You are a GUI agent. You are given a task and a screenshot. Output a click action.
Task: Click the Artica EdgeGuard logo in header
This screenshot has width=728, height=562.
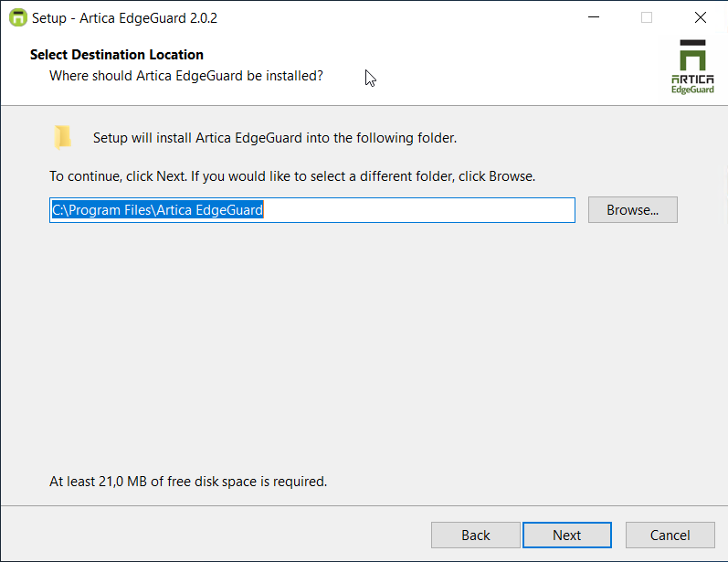(x=692, y=67)
